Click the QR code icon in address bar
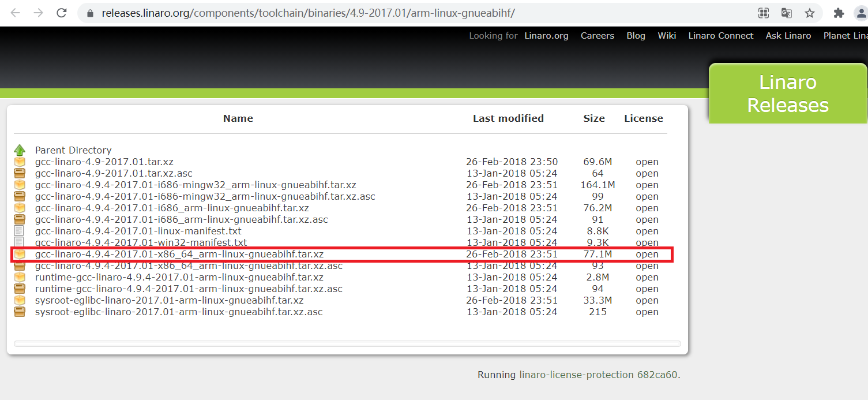Image resolution: width=868 pixels, height=400 pixels. tap(764, 13)
